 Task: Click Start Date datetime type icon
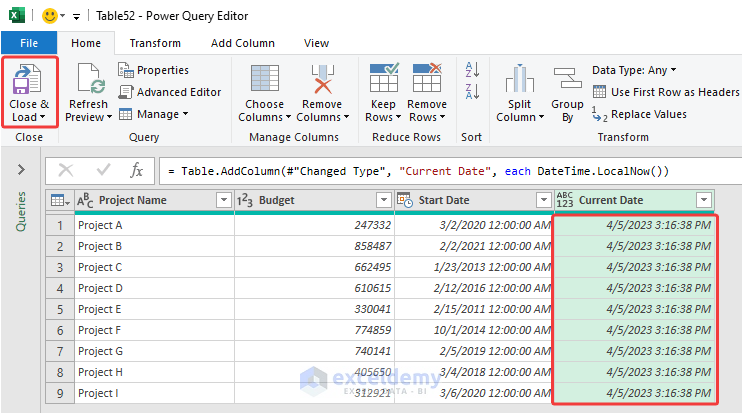(405, 200)
